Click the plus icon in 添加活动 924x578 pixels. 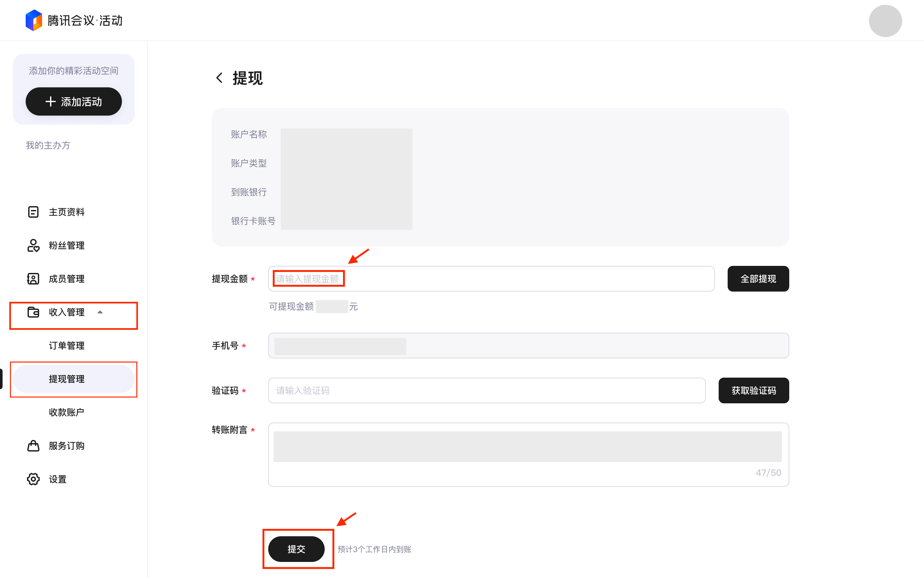click(50, 101)
